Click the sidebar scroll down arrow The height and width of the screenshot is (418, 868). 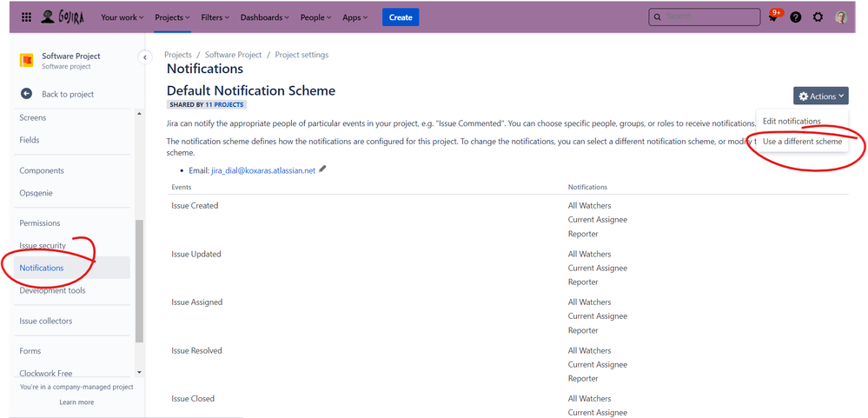pyautogui.click(x=139, y=373)
